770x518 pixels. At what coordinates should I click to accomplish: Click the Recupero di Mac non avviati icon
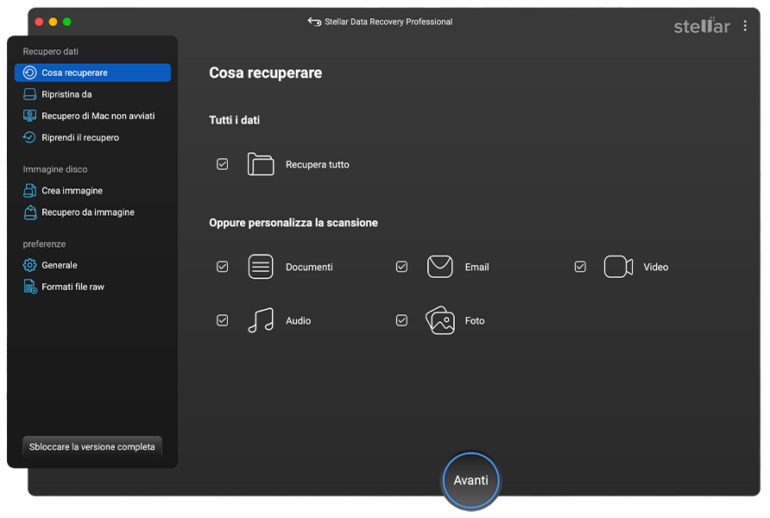[x=30, y=116]
